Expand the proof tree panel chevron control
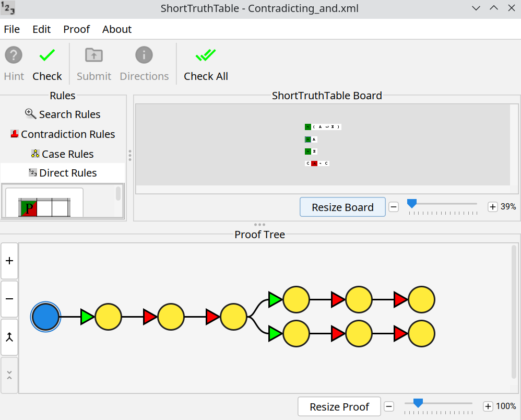 9,375
